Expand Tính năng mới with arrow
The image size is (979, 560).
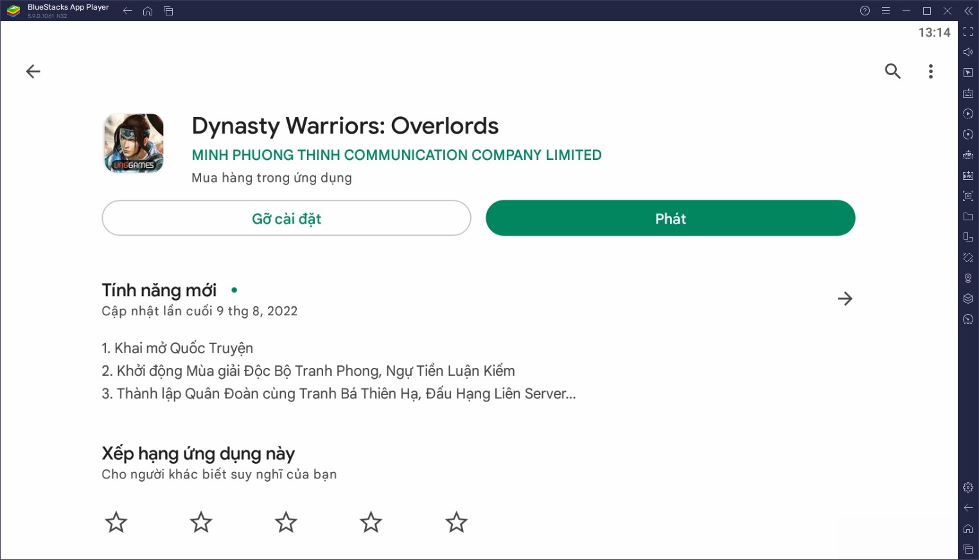[x=845, y=299]
